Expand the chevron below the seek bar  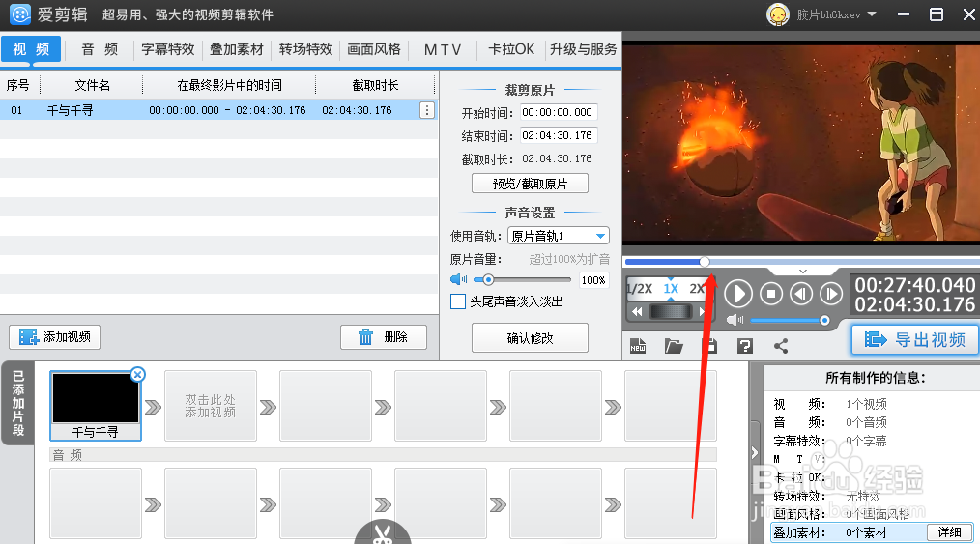(803, 272)
